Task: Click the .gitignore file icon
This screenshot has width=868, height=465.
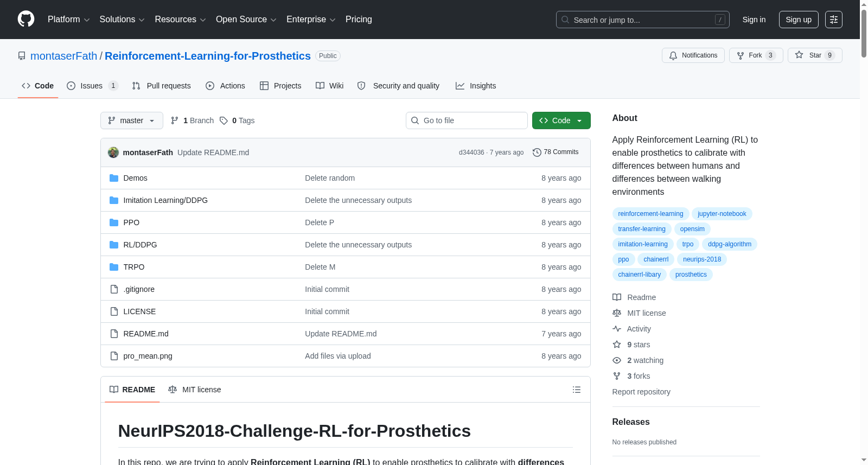Action: coord(114,289)
